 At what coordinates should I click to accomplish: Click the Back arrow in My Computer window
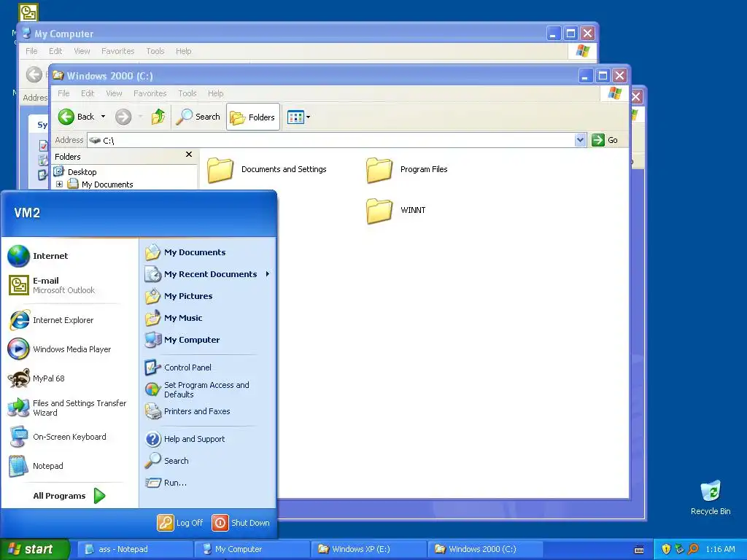click(34, 74)
